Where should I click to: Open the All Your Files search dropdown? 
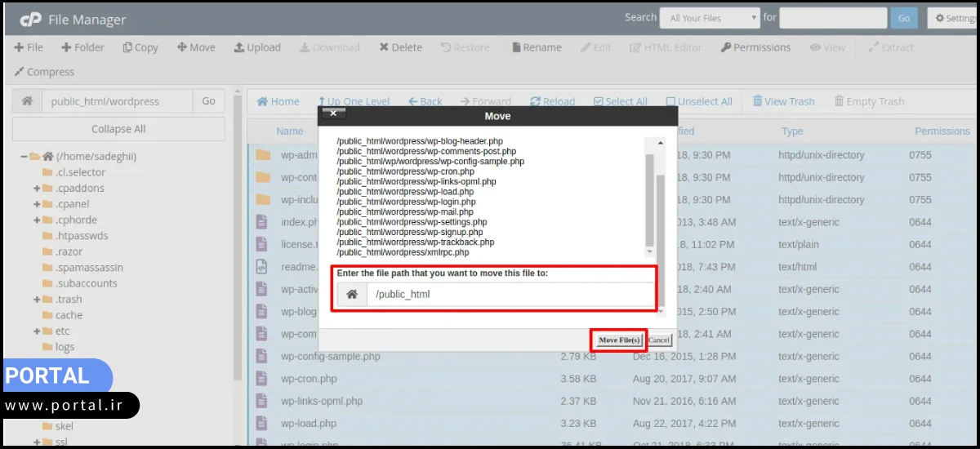click(x=710, y=18)
